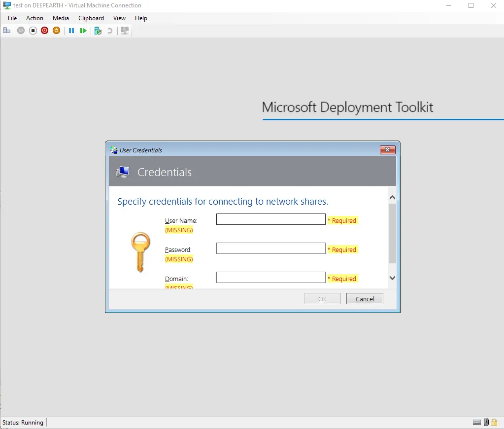Pause the virtual machine

tap(71, 31)
